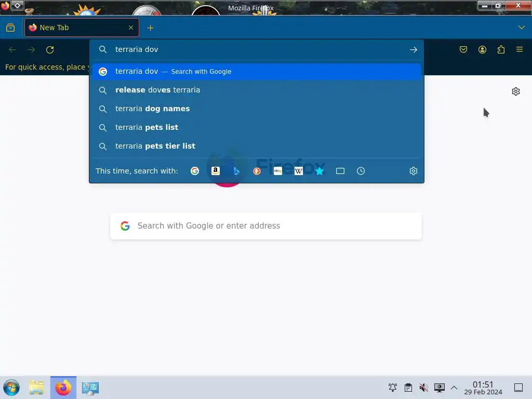Personalize new tab with gear icon
The width and height of the screenshot is (532, 399).
coord(516,91)
